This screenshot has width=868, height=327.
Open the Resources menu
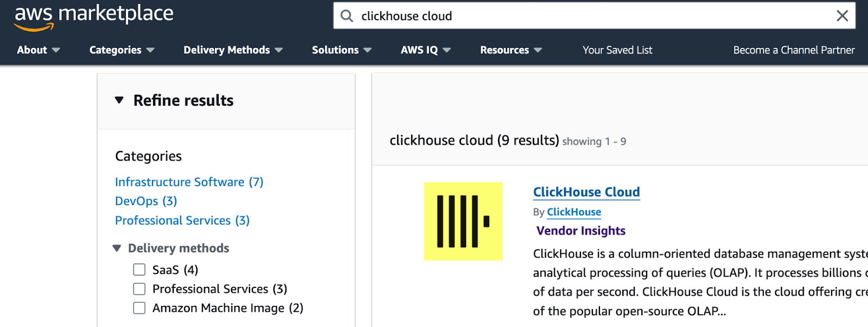(510, 50)
